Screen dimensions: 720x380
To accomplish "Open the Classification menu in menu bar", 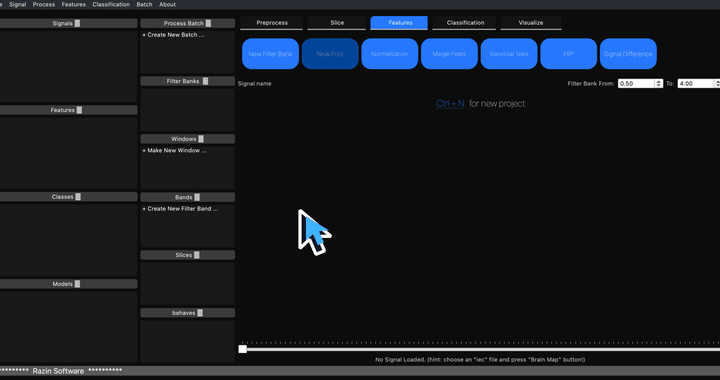I will point(111,5).
